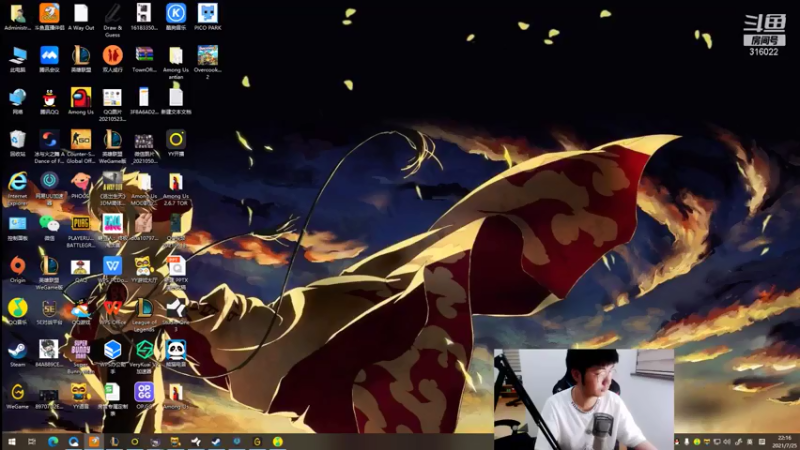Launch the red WPS Office icon

coord(112,308)
